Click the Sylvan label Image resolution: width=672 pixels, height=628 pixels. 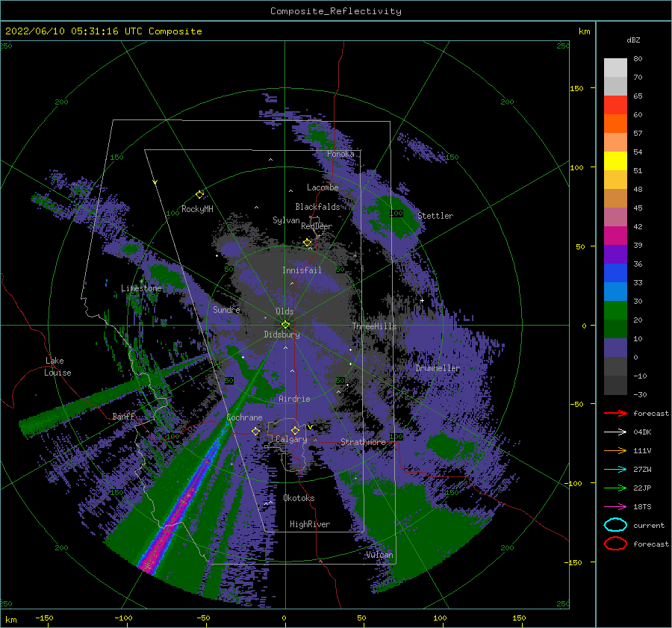[x=286, y=220]
